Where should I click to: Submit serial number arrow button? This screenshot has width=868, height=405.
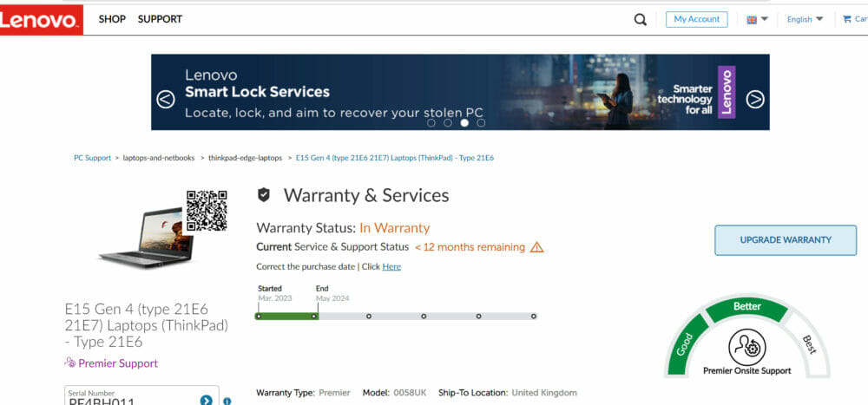coord(207,400)
